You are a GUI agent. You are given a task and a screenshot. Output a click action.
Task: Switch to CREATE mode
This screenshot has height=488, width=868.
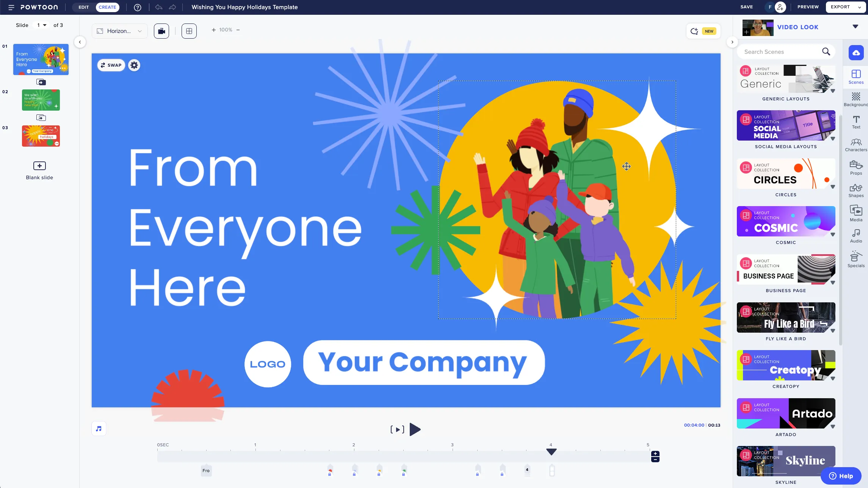[x=108, y=7]
